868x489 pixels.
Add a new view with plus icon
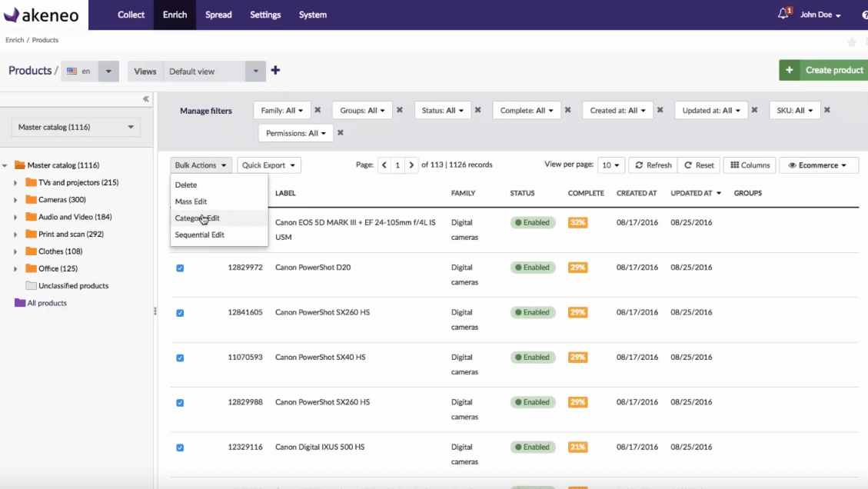275,70
